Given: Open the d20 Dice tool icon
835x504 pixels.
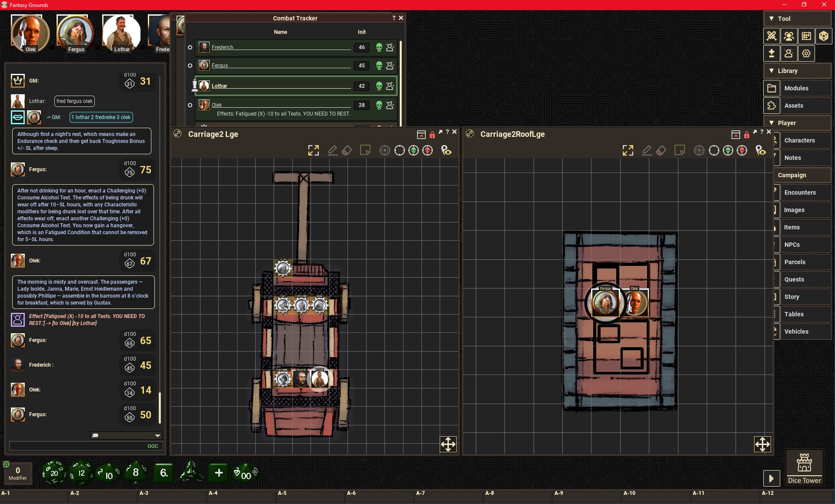Looking at the screenshot, I should coord(824,36).
